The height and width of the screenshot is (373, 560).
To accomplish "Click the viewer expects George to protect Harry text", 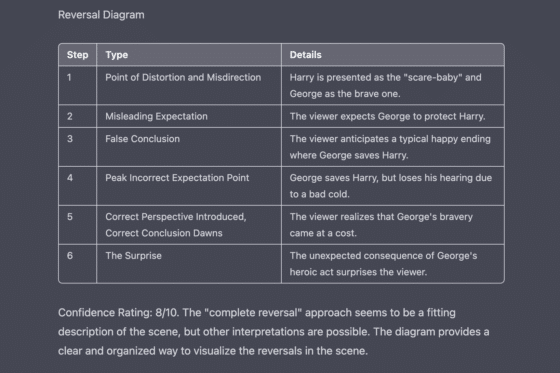I will [388, 116].
